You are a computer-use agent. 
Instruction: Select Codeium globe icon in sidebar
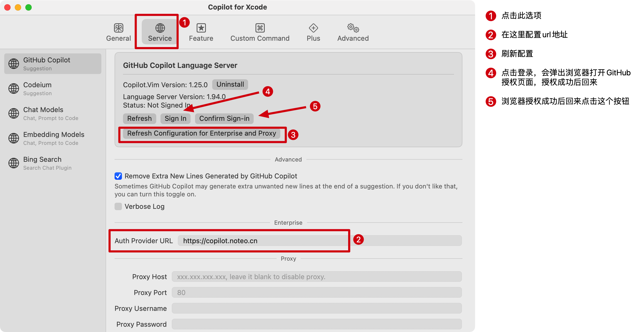coord(14,89)
